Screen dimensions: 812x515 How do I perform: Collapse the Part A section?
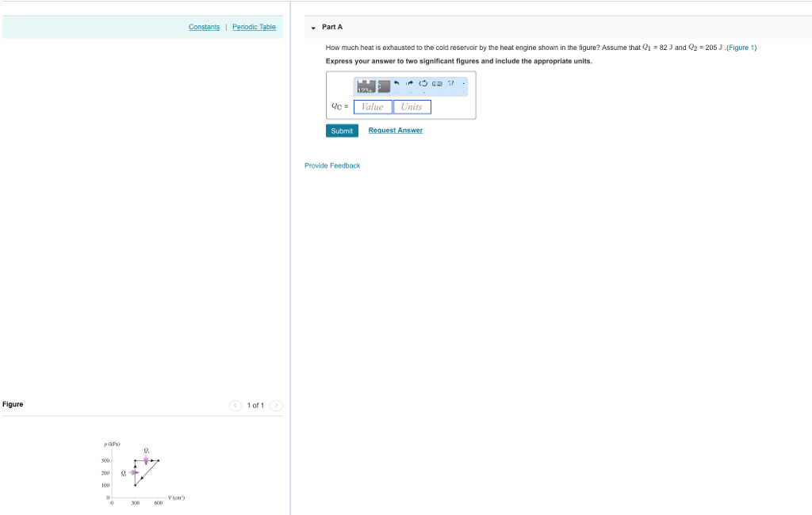pos(313,27)
